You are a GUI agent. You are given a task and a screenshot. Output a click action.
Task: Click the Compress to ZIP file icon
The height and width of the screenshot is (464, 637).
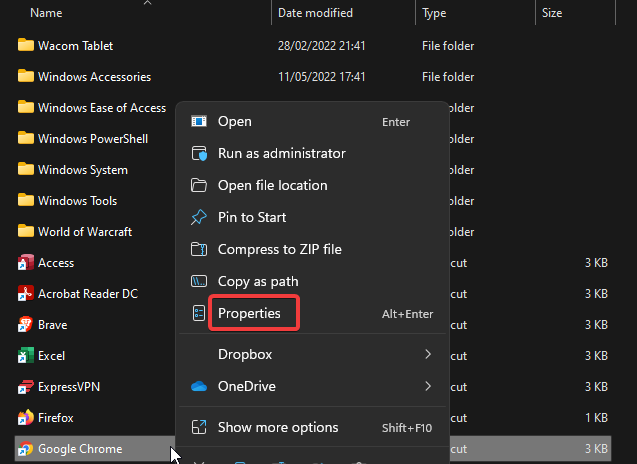[x=199, y=249]
